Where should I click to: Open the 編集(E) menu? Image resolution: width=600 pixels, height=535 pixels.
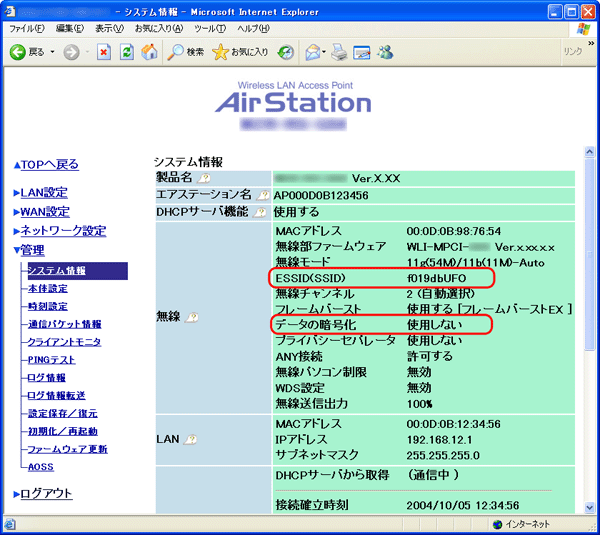click(x=70, y=29)
